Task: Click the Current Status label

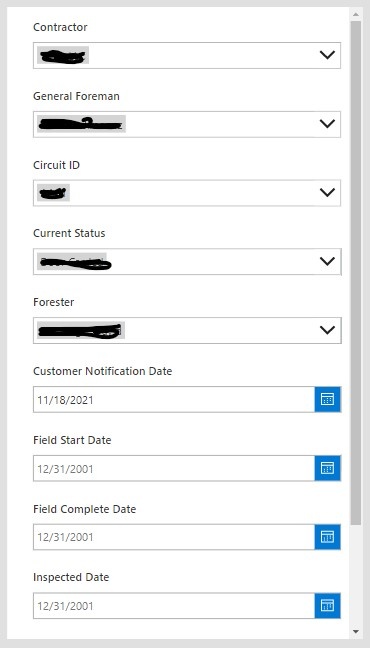Action: (x=69, y=233)
